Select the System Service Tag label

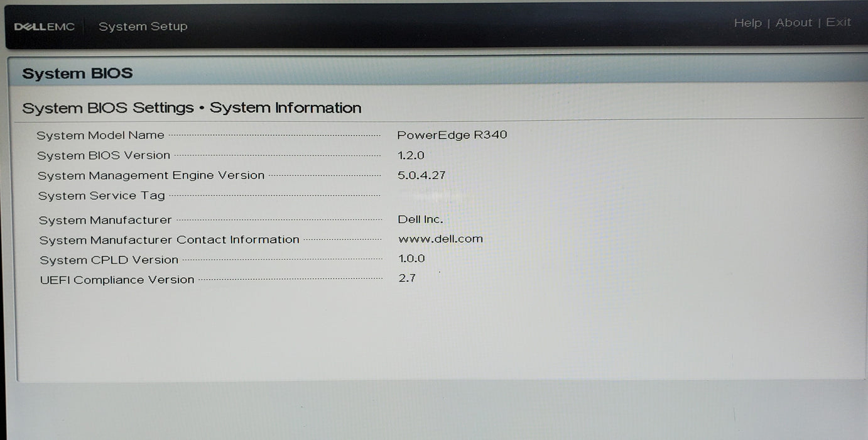[x=102, y=195]
